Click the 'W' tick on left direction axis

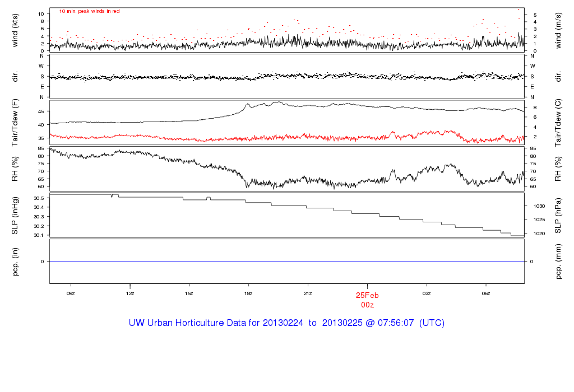pos(41,66)
